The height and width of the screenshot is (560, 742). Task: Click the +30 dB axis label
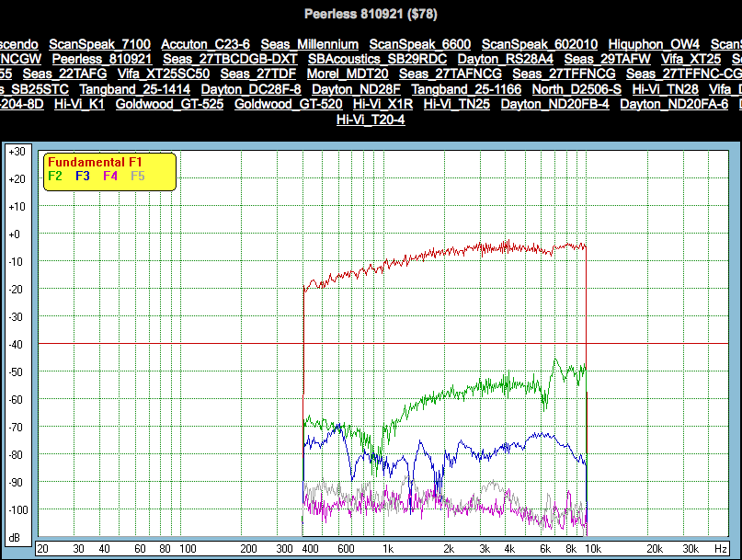17,152
